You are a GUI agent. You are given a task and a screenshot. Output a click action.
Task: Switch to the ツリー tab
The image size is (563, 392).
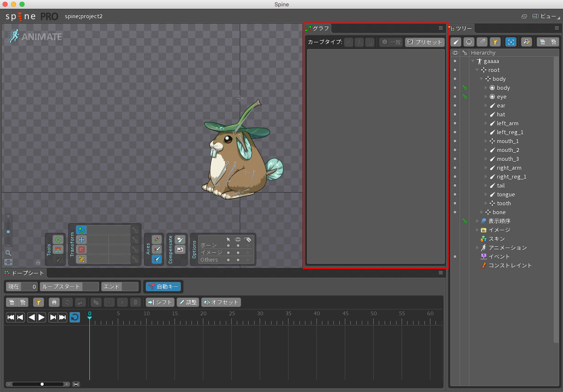pyautogui.click(x=461, y=28)
